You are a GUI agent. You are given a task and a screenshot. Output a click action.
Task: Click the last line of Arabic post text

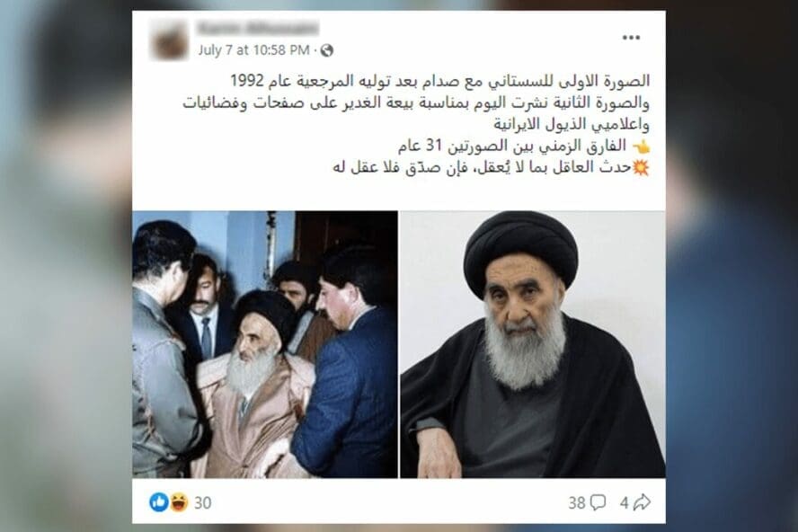tap(492, 167)
